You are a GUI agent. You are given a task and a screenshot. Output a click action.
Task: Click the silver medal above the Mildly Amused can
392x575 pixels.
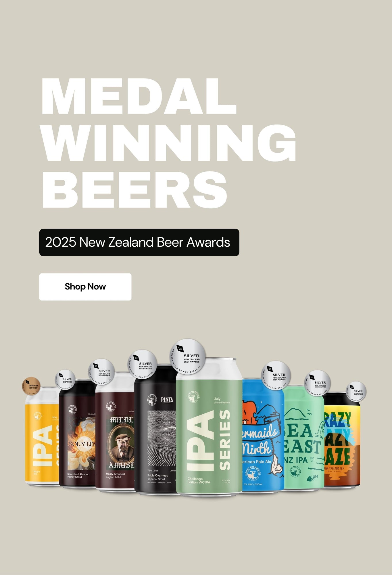tap(101, 372)
